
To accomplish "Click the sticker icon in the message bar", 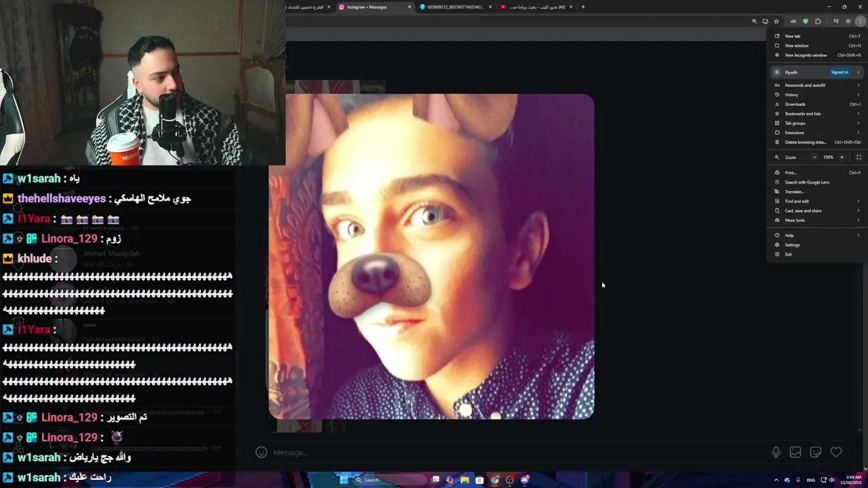I will [816, 452].
